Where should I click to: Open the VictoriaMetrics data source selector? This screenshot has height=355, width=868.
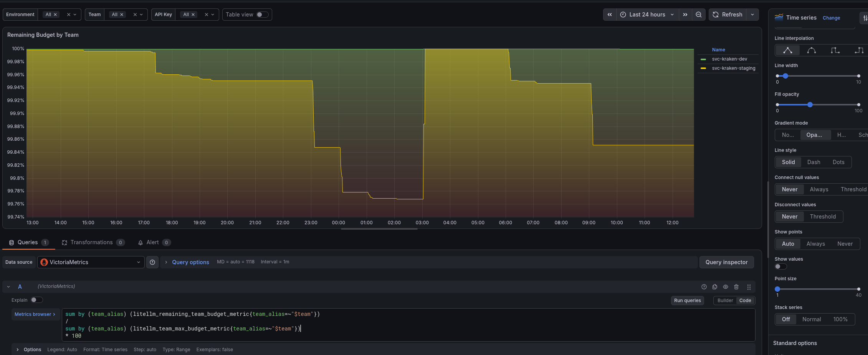coord(91,262)
